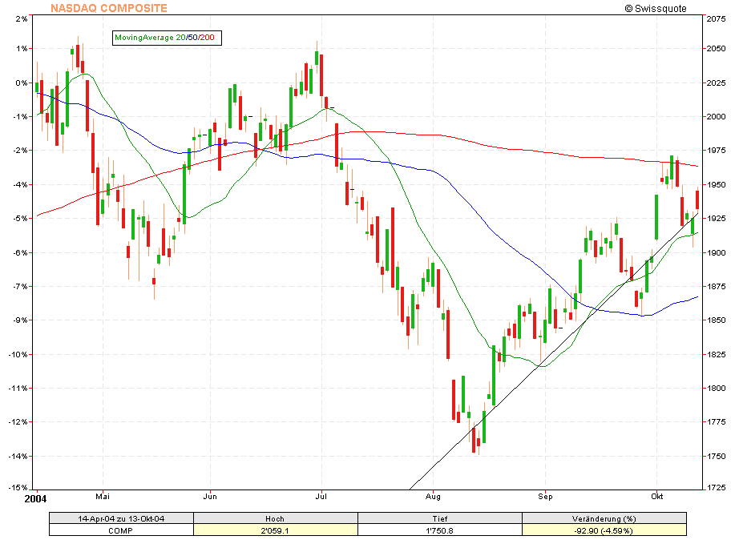
Task: Select the -4% left axis label
Action: click(20, 184)
